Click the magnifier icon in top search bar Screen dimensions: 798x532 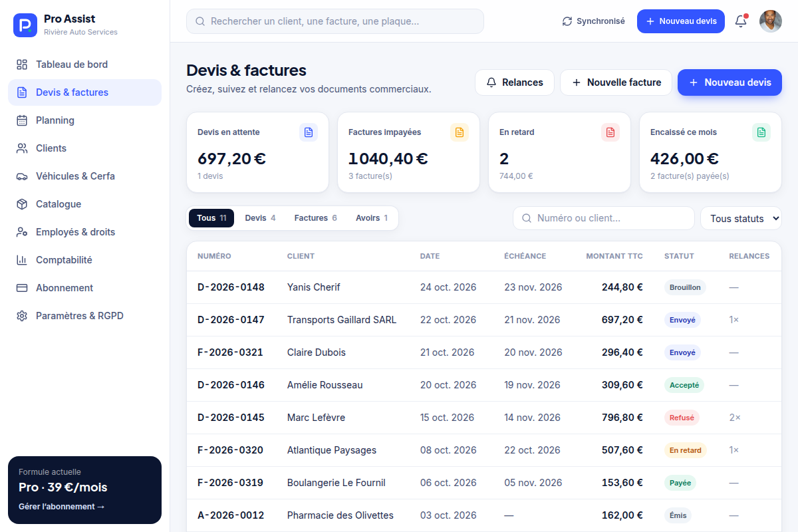click(200, 21)
